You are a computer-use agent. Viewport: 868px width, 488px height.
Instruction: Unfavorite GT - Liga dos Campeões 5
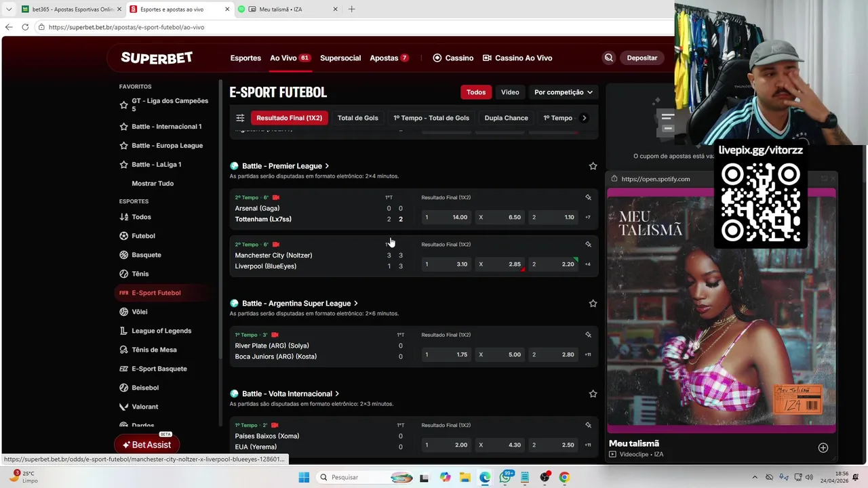coord(123,105)
